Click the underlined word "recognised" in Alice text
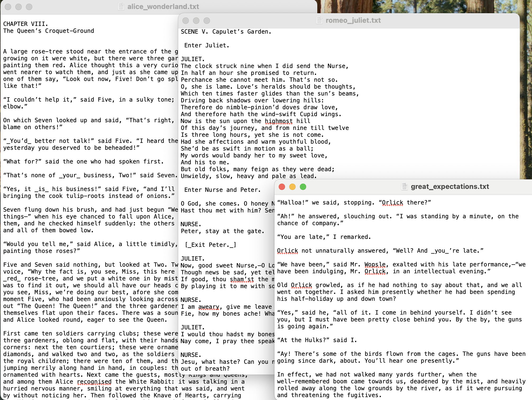532x400 pixels. (94, 381)
